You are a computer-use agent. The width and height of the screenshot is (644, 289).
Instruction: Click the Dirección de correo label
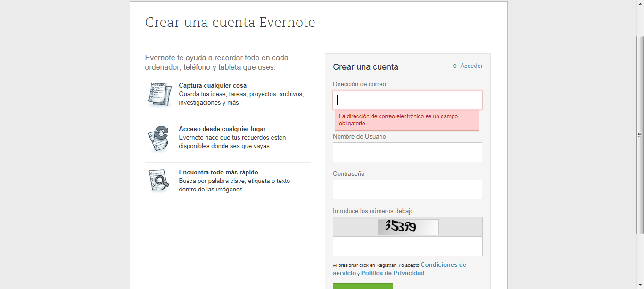tap(359, 84)
